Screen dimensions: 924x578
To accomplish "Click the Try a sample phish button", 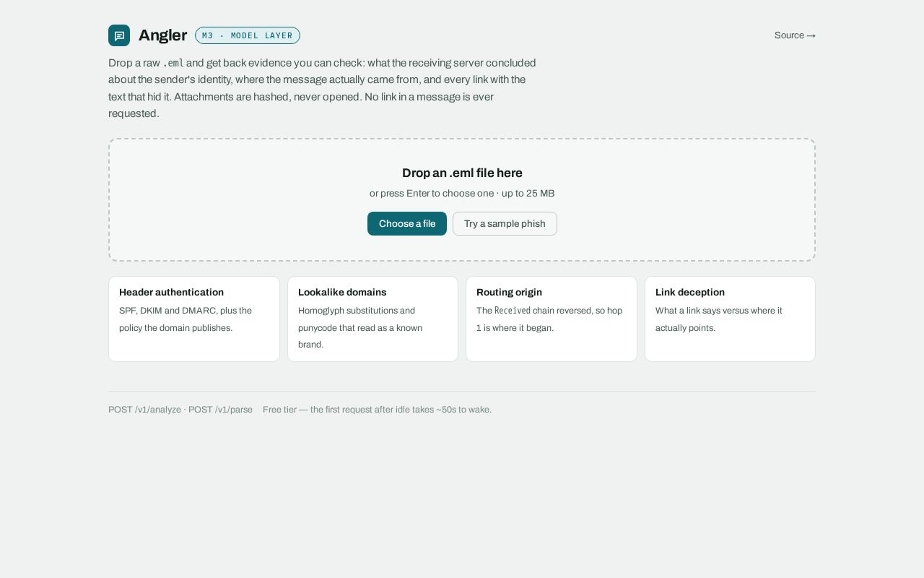I will point(505,223).
